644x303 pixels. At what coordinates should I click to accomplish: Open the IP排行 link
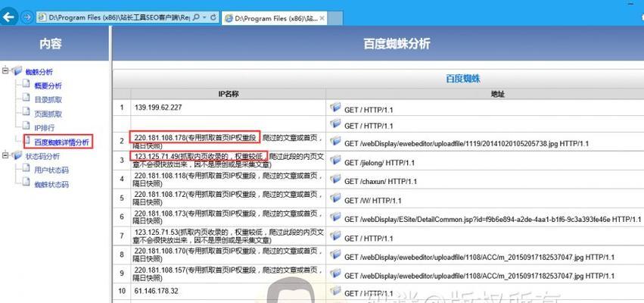45,128
